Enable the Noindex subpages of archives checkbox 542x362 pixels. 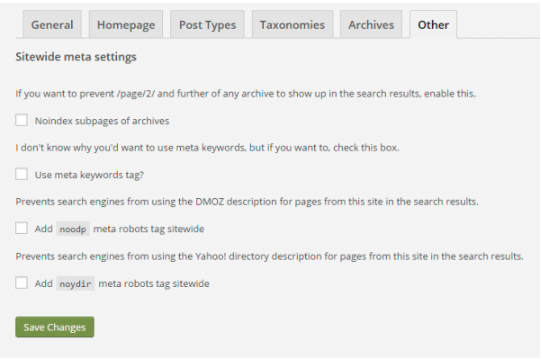point(21,120)
